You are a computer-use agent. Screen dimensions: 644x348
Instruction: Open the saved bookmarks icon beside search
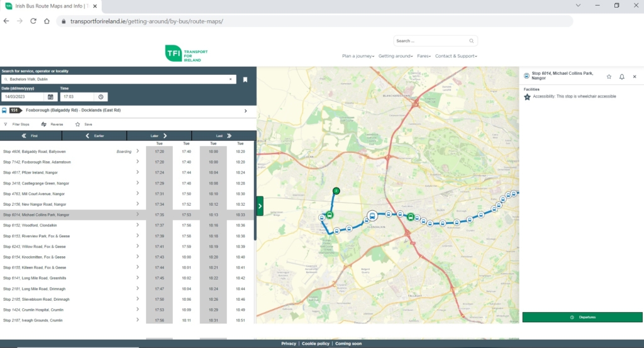(245, 79)
